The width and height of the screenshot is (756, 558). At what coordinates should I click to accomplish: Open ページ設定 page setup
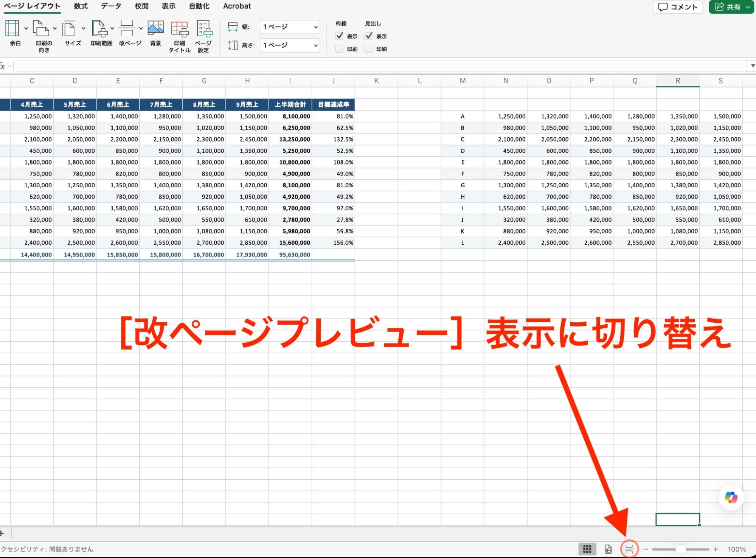[203, 37]
